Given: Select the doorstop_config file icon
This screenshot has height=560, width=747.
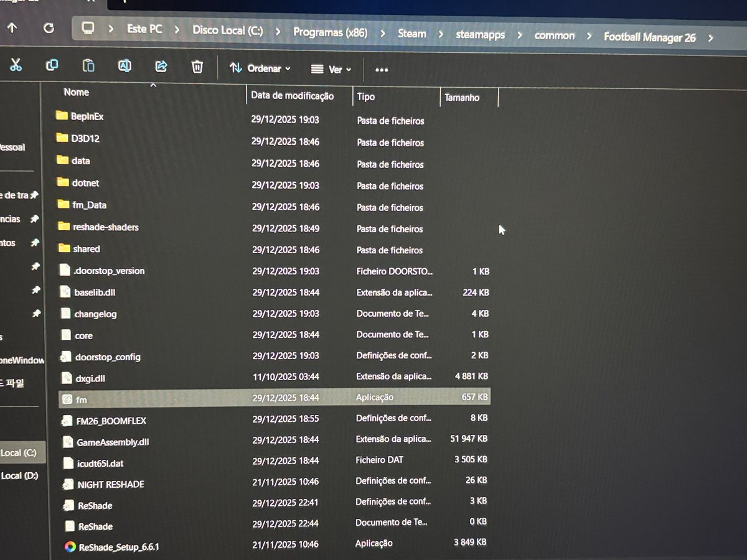Looking at the screenshot, I should point(65,357).
